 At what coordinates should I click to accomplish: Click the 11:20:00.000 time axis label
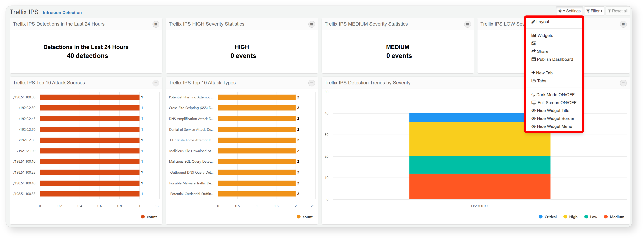click(x=480, y=206)
